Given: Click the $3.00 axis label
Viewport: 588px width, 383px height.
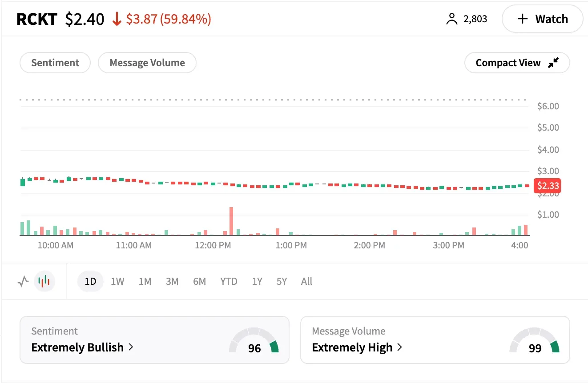Looking at the screenshot, I should [548, 171].
